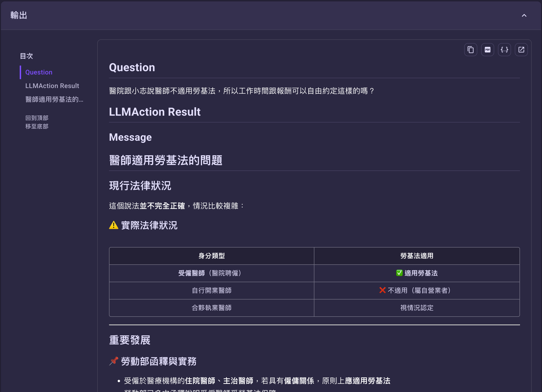
Task: Click the 目次 heading
Action: [26, 56]
